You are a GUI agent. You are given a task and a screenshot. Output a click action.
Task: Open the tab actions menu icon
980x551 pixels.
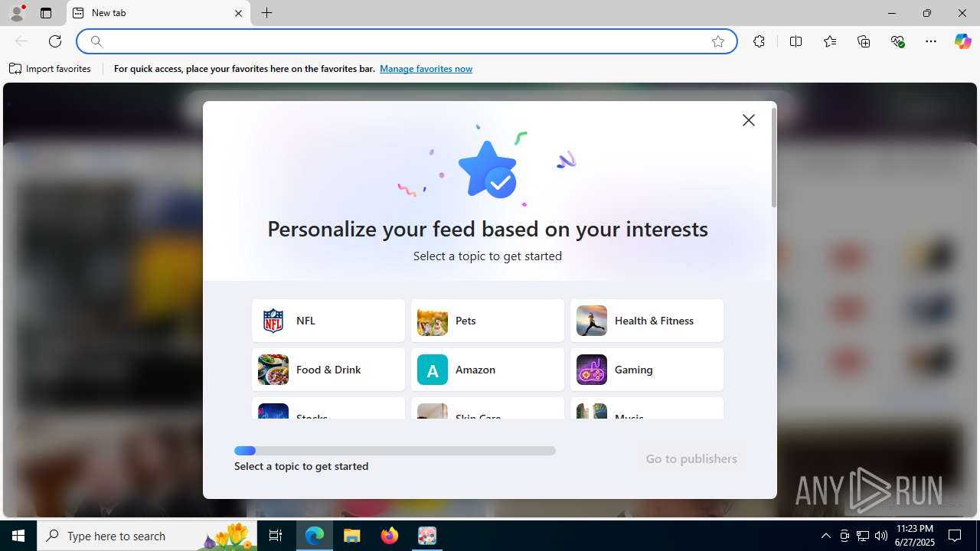click(x=46, y=13)
